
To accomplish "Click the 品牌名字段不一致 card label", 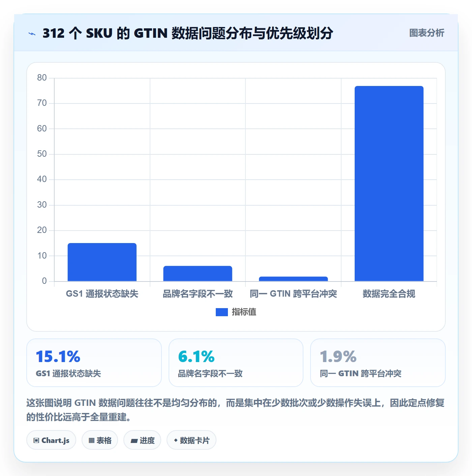I will tap(210, 374).
